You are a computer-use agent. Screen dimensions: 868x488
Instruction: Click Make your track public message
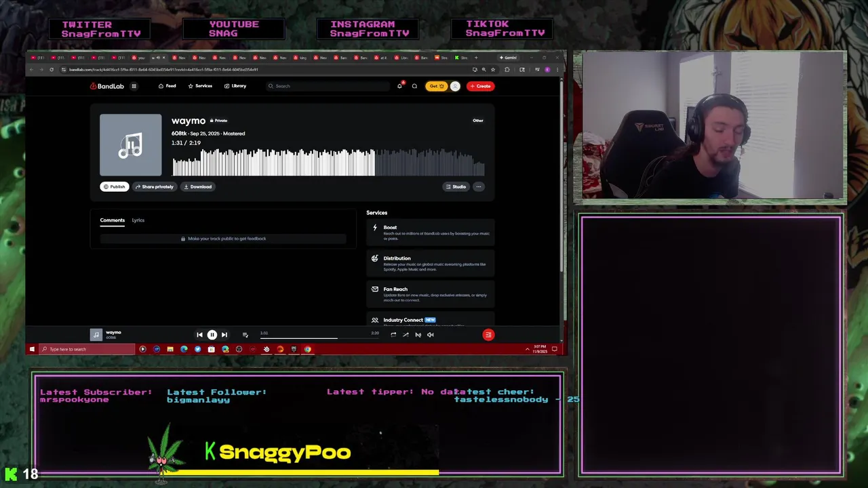click(223, 239)
